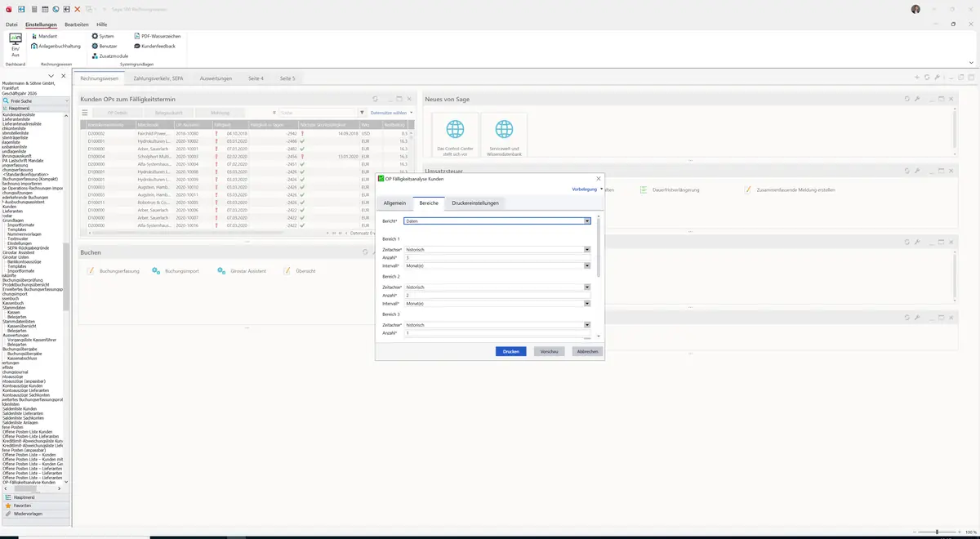Click the Hauptmenü button at sidebar bottom
Screen dimensions: 980x539
35,497
